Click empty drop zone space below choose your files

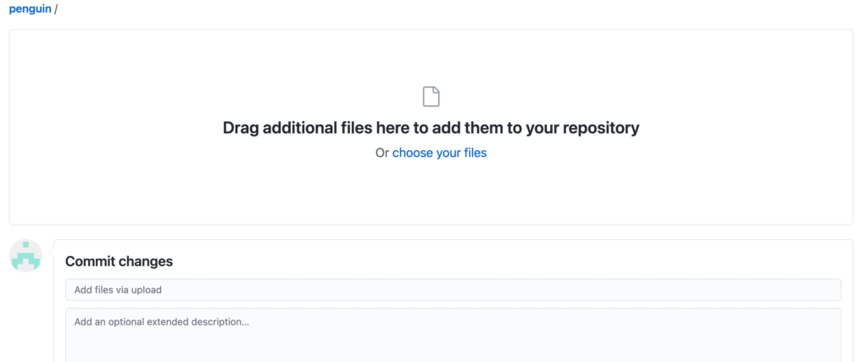[x=431, y=192]
